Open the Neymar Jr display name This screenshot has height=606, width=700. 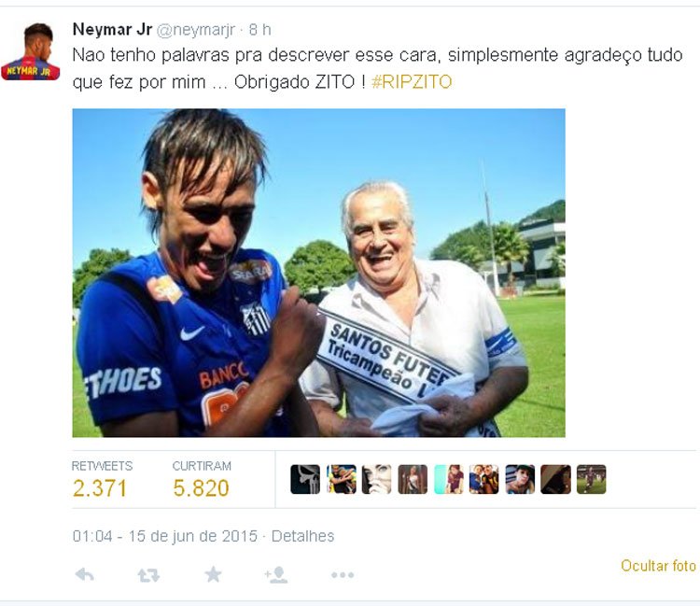113,30
